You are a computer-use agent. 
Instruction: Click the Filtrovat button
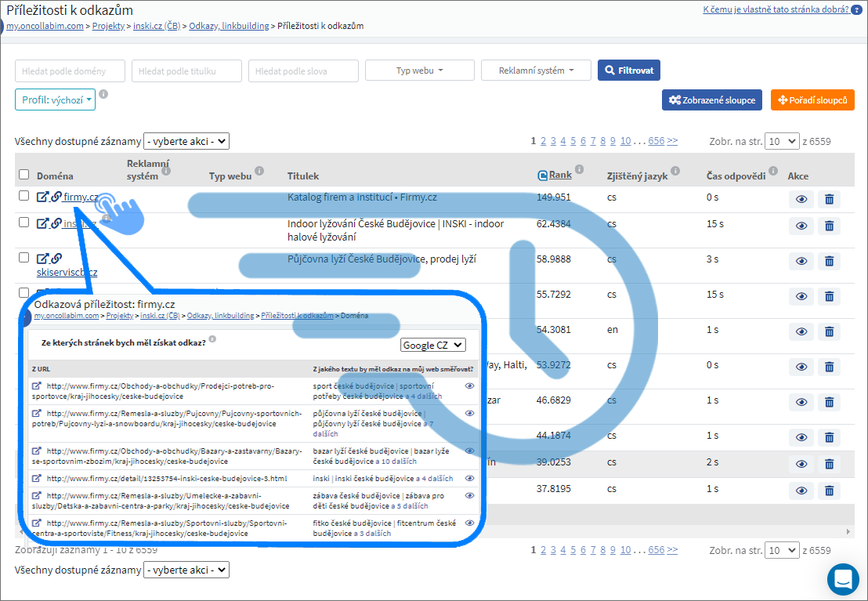tap(629, 71)
